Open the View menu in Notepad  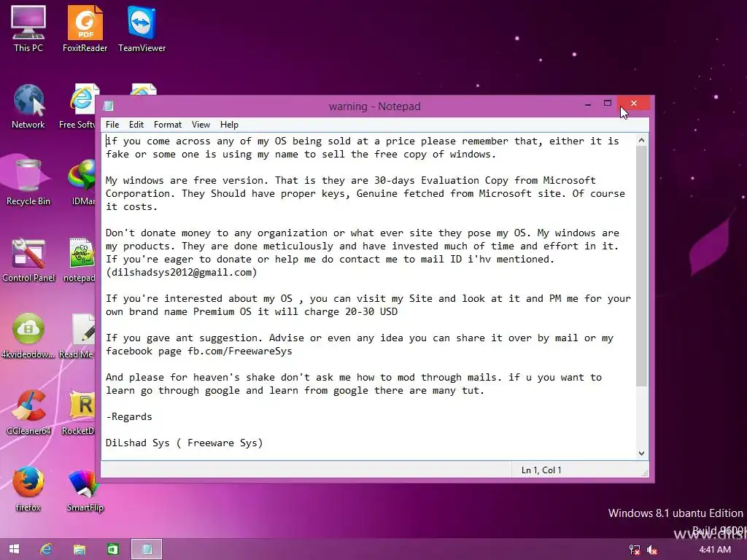tap(201, 125)
